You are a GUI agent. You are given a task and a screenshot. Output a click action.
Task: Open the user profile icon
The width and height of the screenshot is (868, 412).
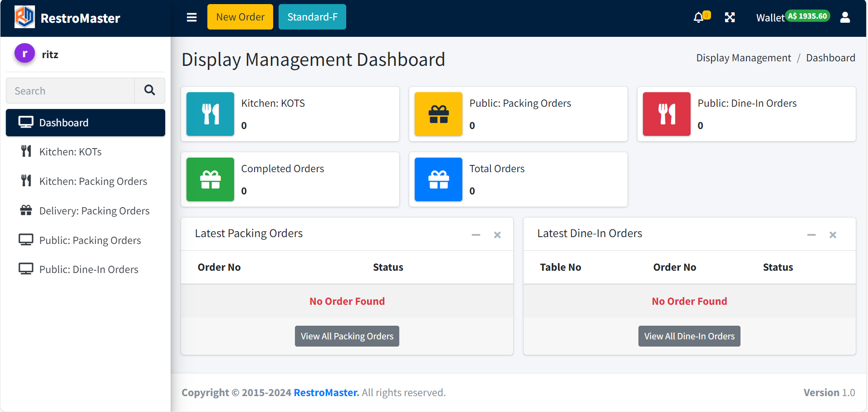[845, 17]
